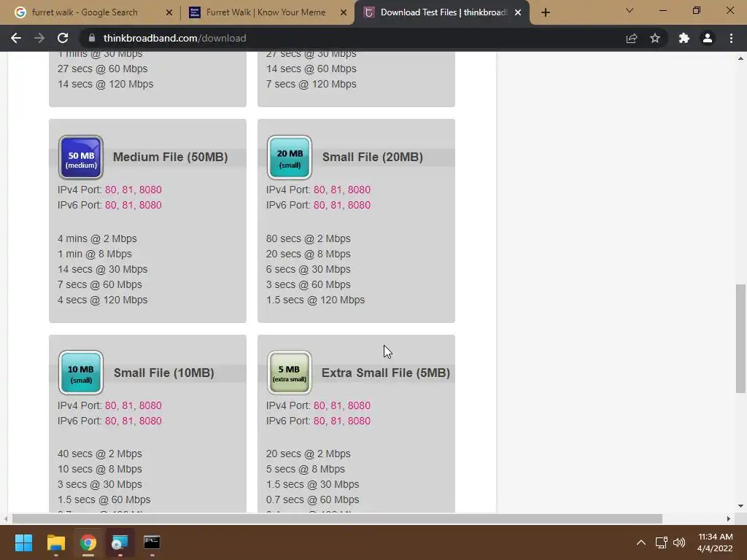The width and height of the screenshot is (747, 560).
Task: Close the Know Your Meme tab
Action: [x=344, y=12]
